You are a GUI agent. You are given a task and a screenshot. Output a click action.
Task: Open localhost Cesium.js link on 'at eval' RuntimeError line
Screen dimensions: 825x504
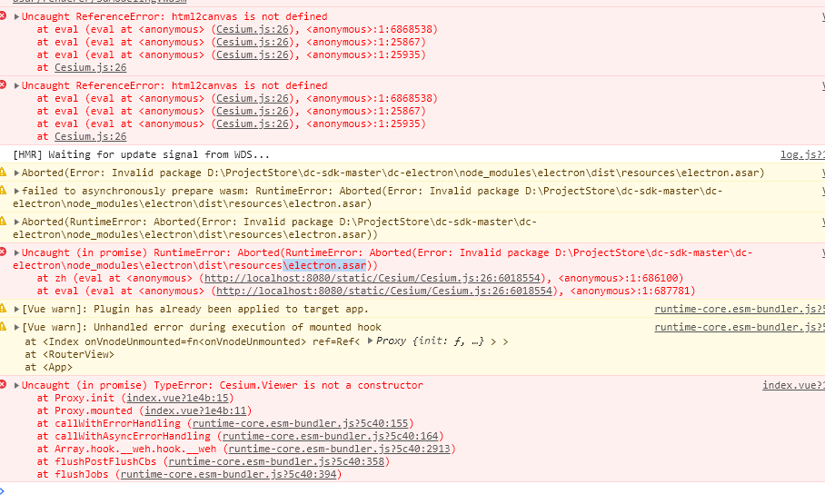[x=384, y=291]
